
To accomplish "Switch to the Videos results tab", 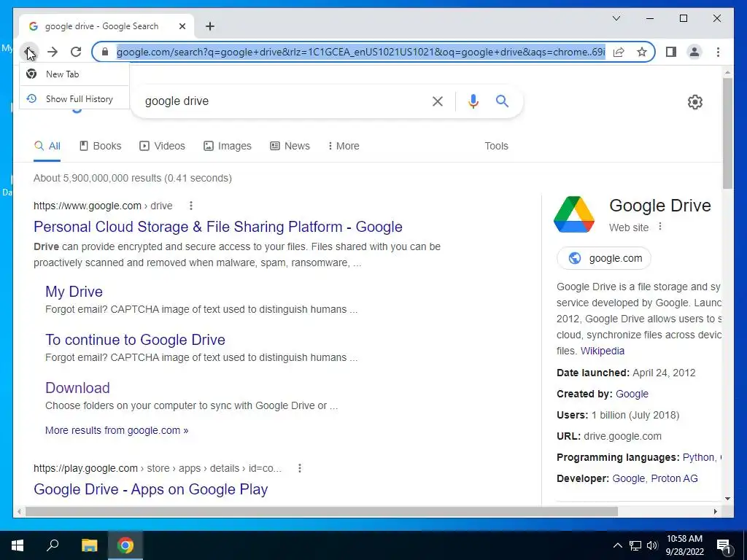I will [162, 146].
